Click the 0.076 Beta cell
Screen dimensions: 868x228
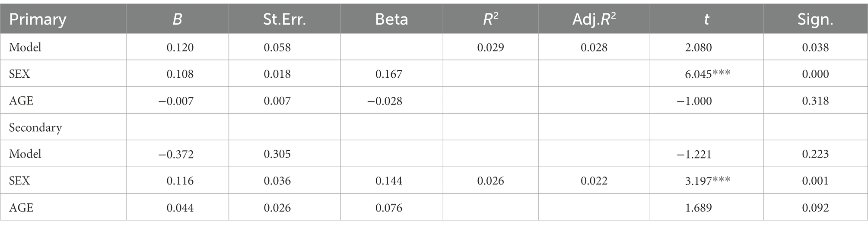[389, 208]
